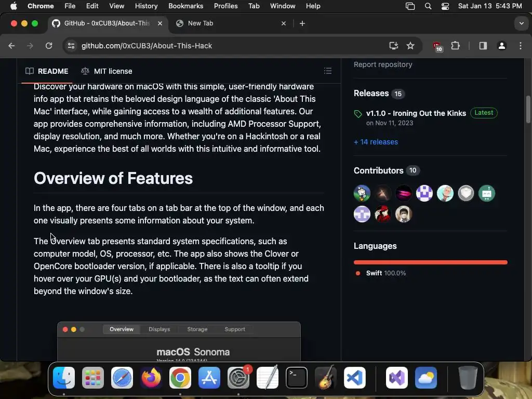The height and width of the screenshot is (399, 532).
Task: Close the New Tab tab
Action: point(284,23)
